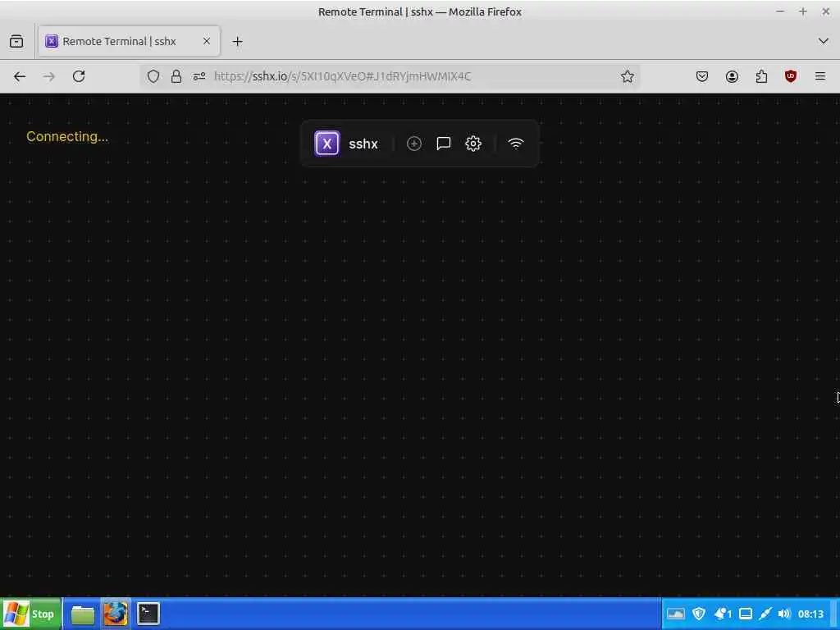The width and height of the screenshot is (840, 630).
Task: Open the sshx chat panel
Action: pyautogui.click(x=444, y=144)
